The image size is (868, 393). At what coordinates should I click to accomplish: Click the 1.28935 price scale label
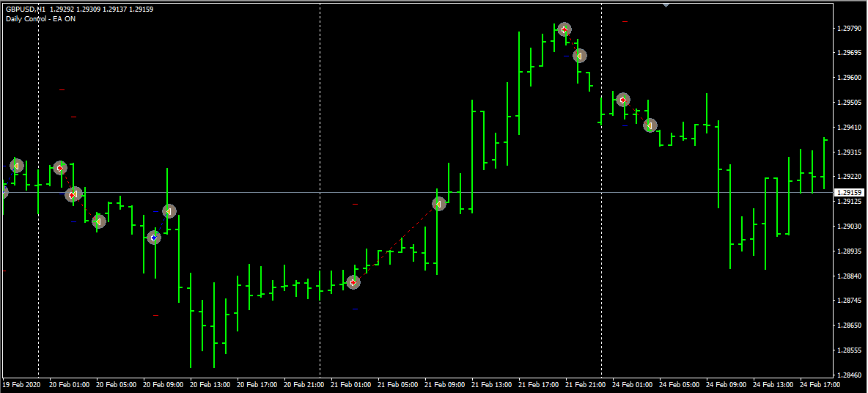click(849, 251)
